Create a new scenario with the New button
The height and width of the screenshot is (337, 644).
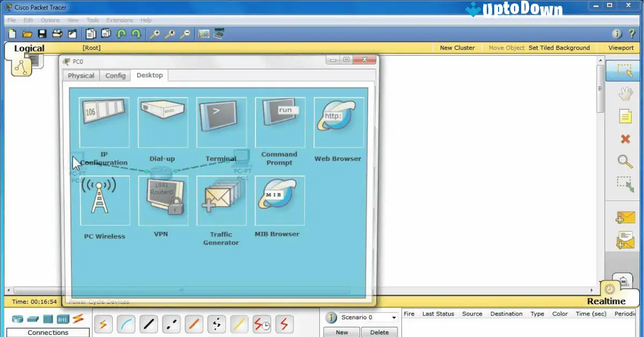point(341,332)
